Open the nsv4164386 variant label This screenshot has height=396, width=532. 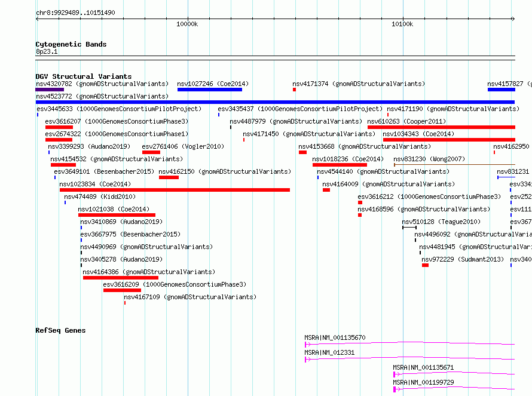(149, 272)
